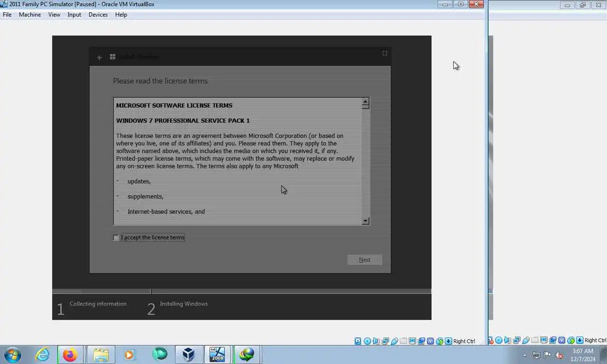Click the optical drive indicator in the front VM status bar

[x=368, y=341]
